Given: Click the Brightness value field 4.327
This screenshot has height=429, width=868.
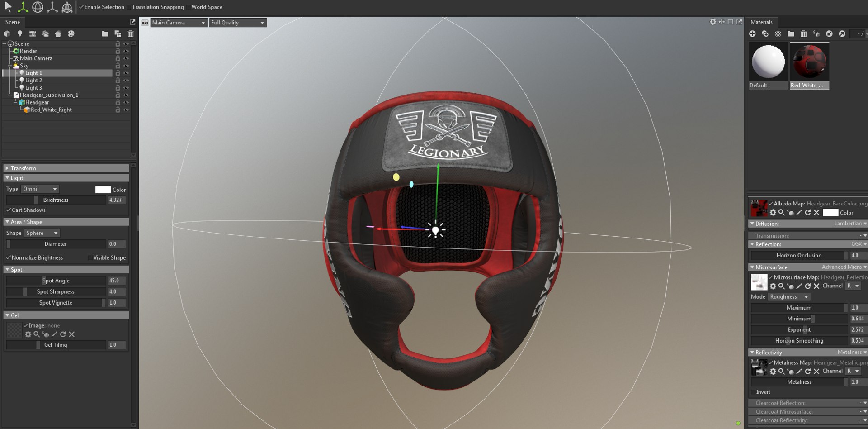Looking at the screenshot, I should pos(117,200).
